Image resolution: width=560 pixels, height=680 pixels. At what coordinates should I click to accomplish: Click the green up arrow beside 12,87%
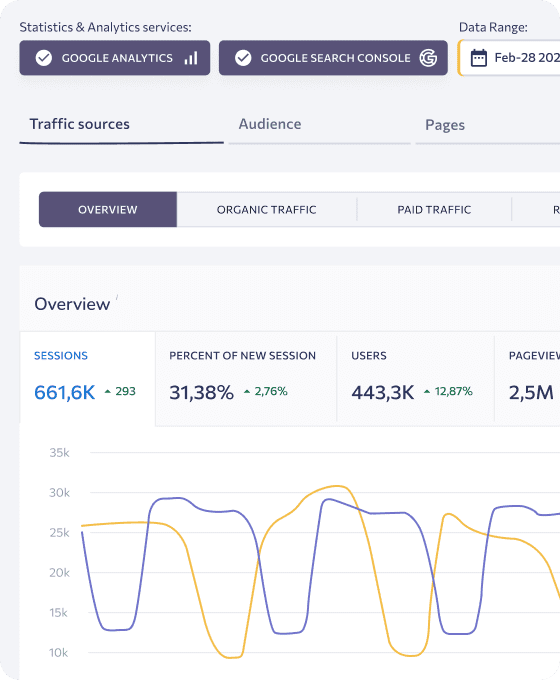click(427, 392)
